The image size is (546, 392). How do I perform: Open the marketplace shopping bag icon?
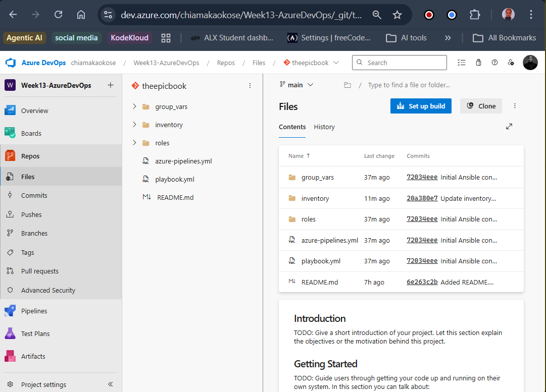(478, 63)
